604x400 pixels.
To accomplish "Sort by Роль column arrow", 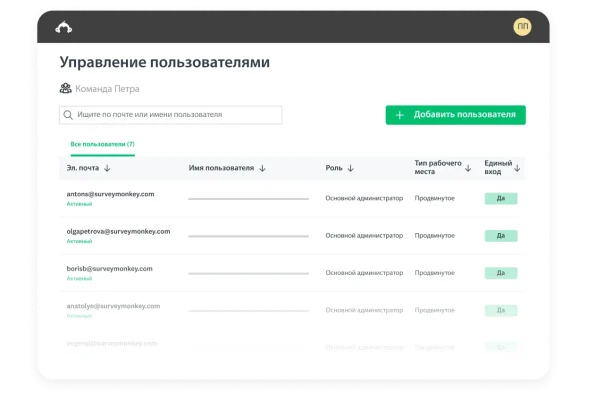I will (x=351, y=168).
